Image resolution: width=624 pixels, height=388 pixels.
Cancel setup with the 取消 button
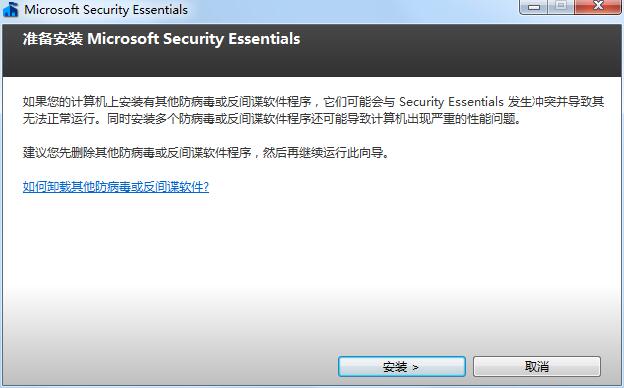click(x=536, y=366)
